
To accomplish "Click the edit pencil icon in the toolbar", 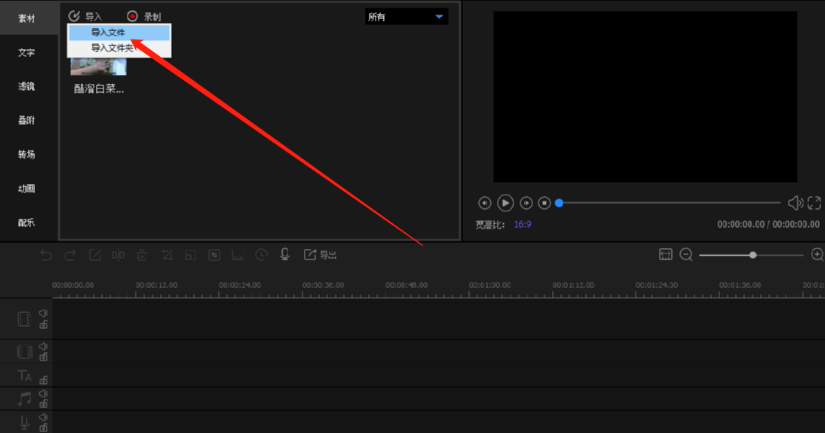I will (x=95, y=255).
